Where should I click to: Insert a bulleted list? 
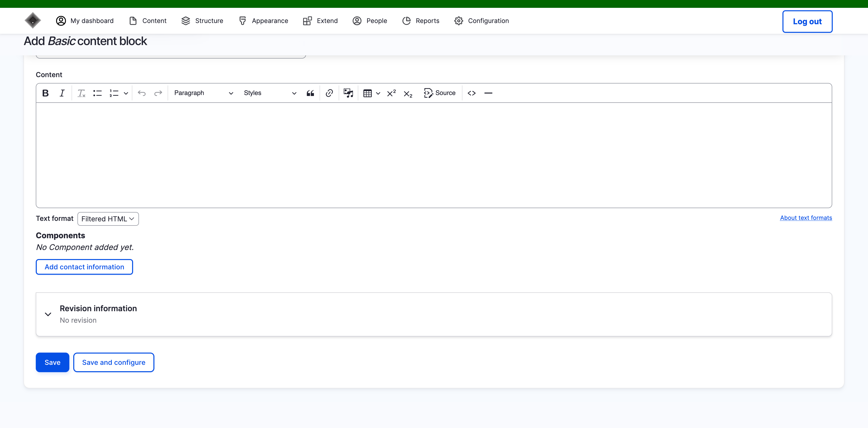click(97, 93)
